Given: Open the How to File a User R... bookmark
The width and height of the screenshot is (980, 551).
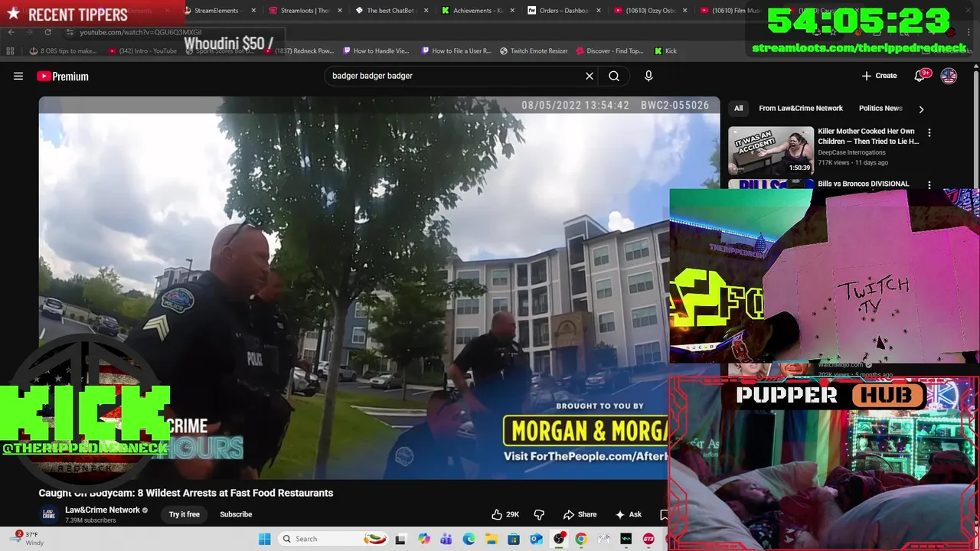Looking at the screenshot, I should 456,51.
